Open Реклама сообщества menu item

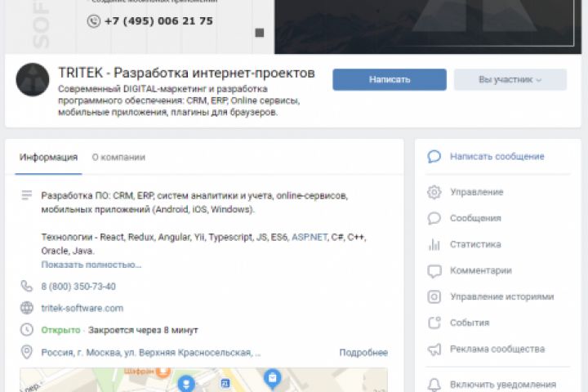[x=497, y=350]
